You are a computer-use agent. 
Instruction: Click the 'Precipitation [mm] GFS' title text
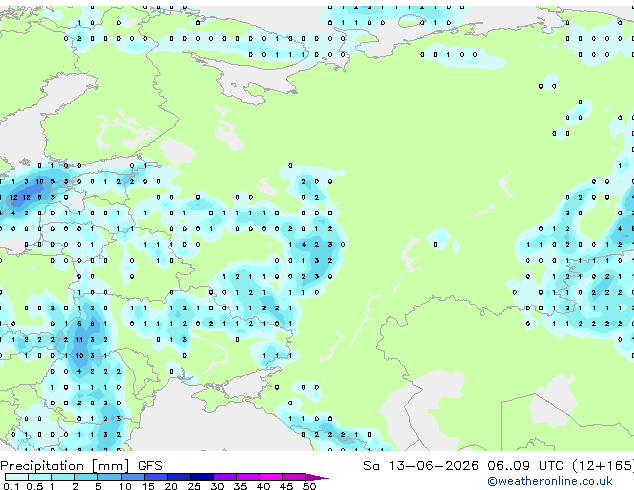pyautogui.click(x=81, y=466)
